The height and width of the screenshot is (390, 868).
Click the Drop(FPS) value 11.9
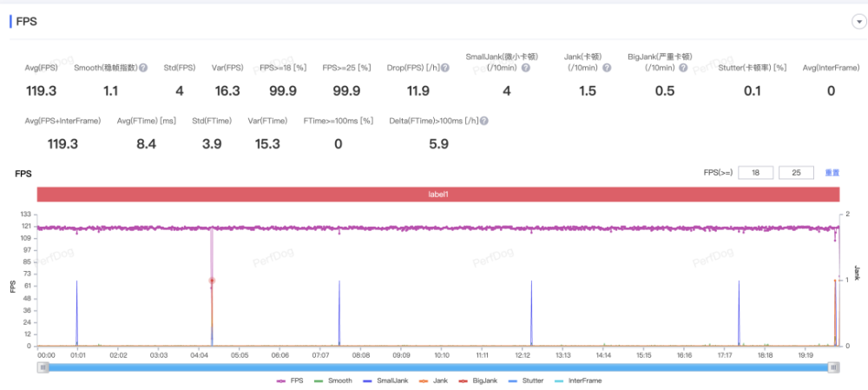tap(418, 91)
